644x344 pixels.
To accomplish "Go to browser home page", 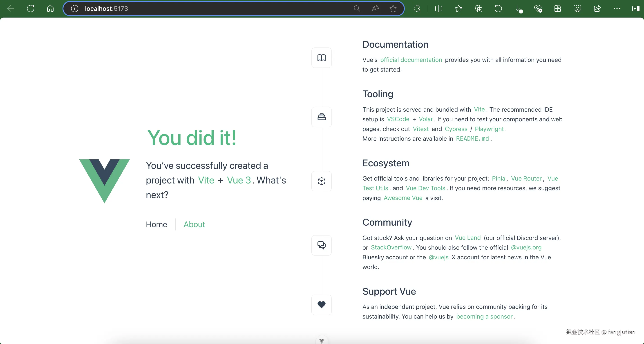I will click(50, 9).
